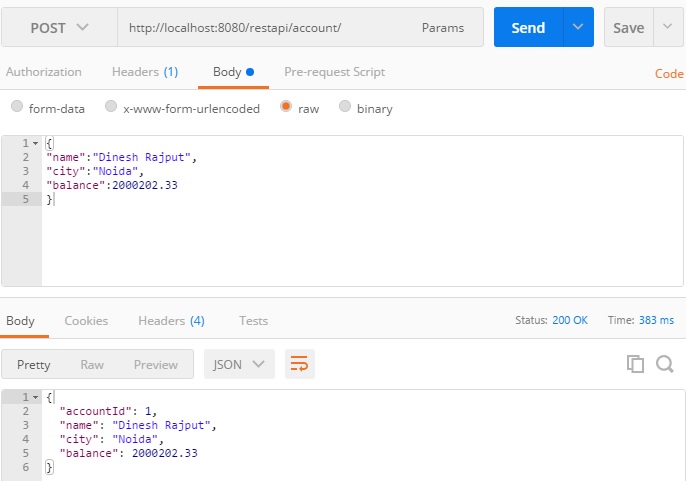Click the wrap lines icon in response toolbar
This screenshot has width=686, height=481.
tap(300, 364)
